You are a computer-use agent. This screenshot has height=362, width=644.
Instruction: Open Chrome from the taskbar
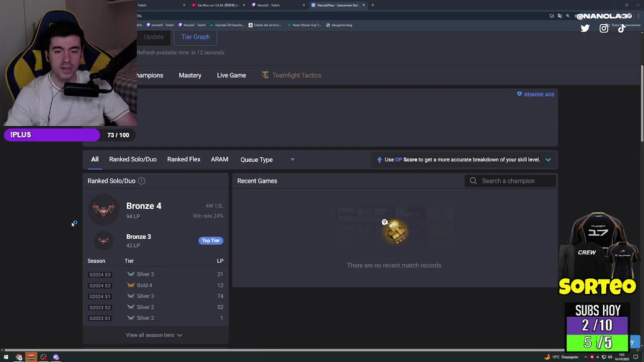point(19,357)
